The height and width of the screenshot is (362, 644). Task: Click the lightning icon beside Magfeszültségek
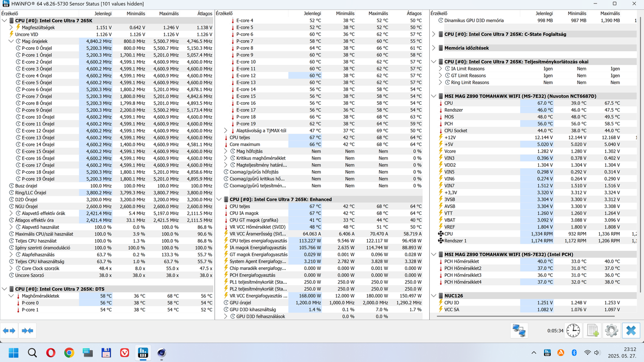coord(19,27)
